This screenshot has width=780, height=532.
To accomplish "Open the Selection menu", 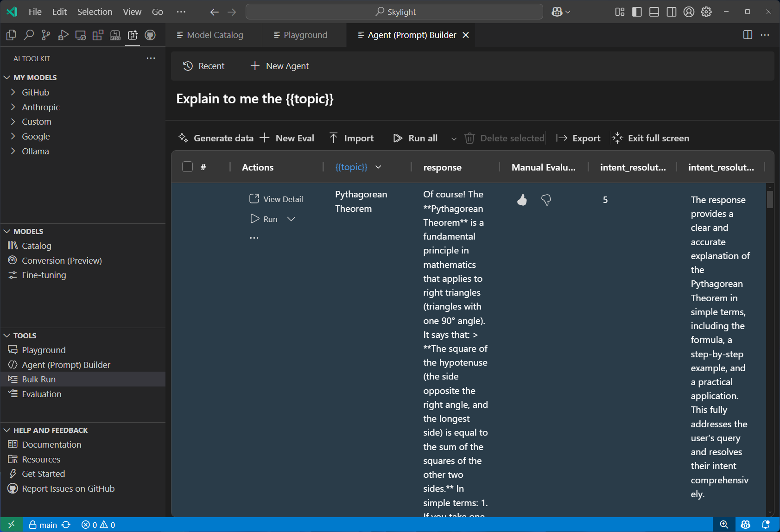I will [95, 12].
